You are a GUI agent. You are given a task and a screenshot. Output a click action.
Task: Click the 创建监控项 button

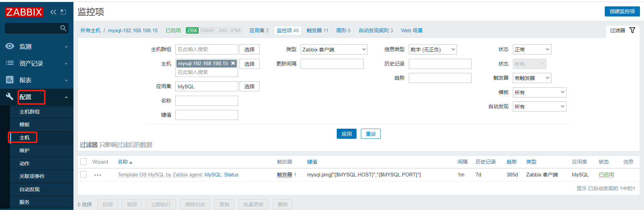[622, 11]
